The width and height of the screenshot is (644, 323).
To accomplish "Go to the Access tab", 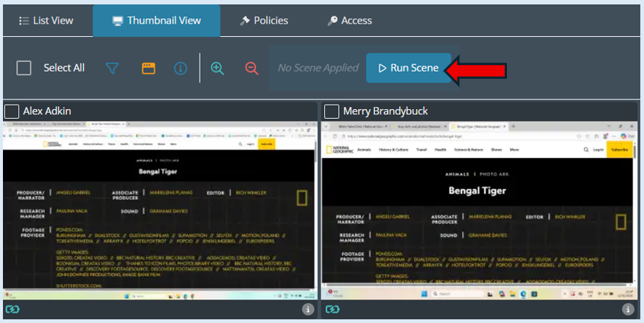I will click(x=350, y=21).
